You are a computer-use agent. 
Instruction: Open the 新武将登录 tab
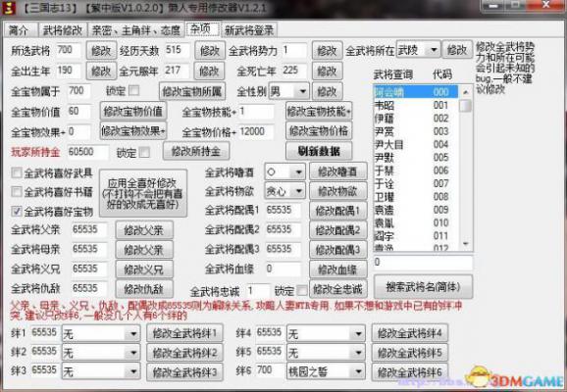point(249,30)
